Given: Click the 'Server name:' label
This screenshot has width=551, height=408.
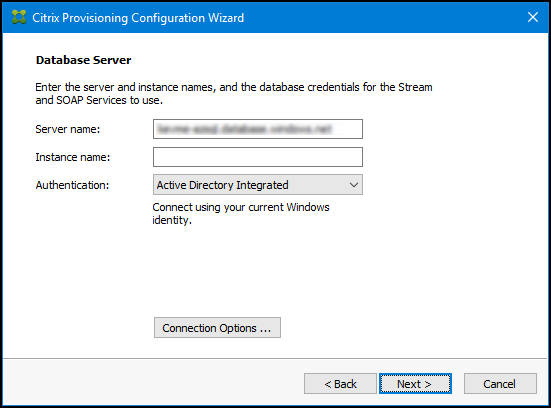Looking at the screenshot, I should click(x=68, y=129).
